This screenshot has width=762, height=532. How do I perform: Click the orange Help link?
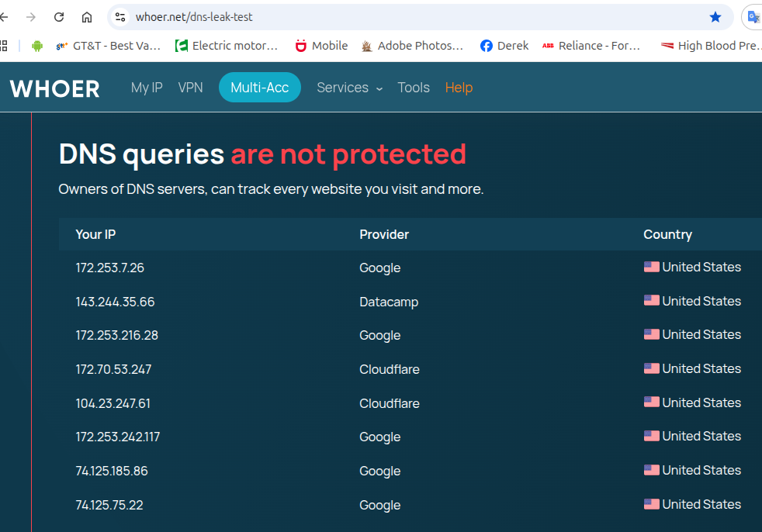[x=459, y=88]
